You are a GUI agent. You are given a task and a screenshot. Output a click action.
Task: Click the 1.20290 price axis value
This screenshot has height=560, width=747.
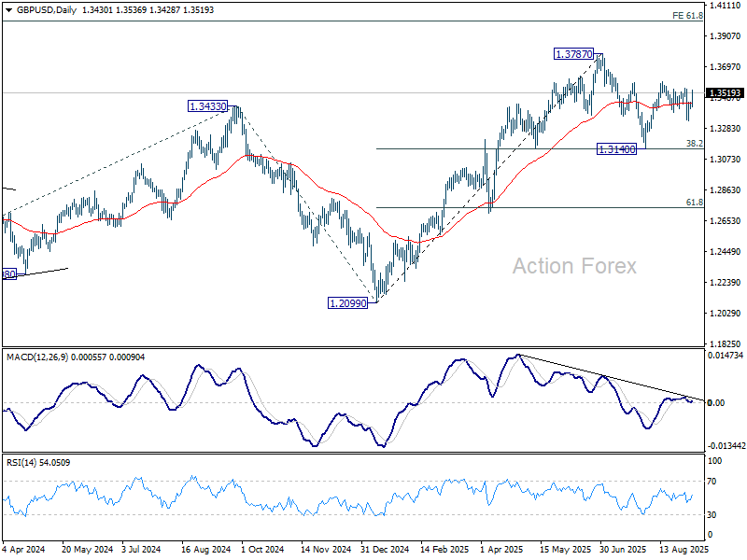(726, 314)
